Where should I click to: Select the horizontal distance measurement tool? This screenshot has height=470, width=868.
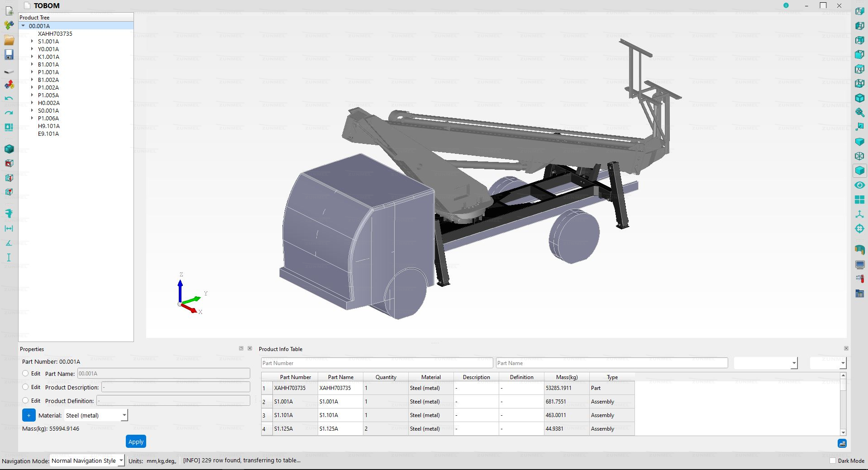(x=9, y=228)
